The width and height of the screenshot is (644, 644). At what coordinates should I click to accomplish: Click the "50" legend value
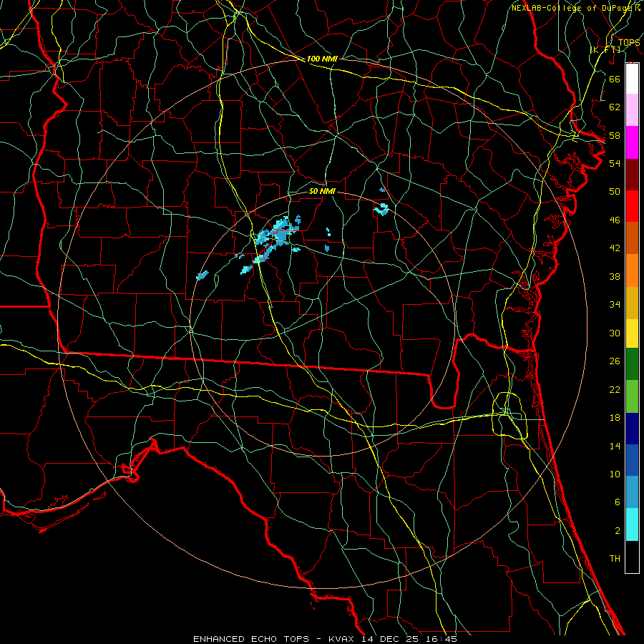[x=615, y=191]
